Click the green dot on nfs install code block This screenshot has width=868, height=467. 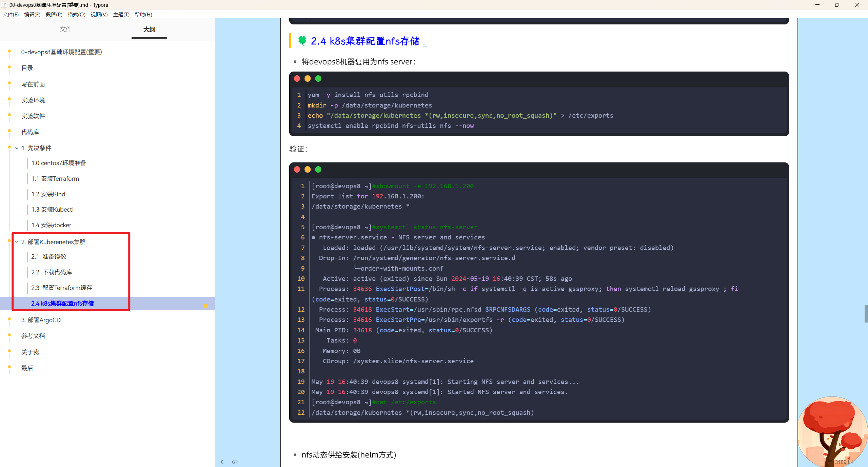pyautogui.click(x=318, y=79)
